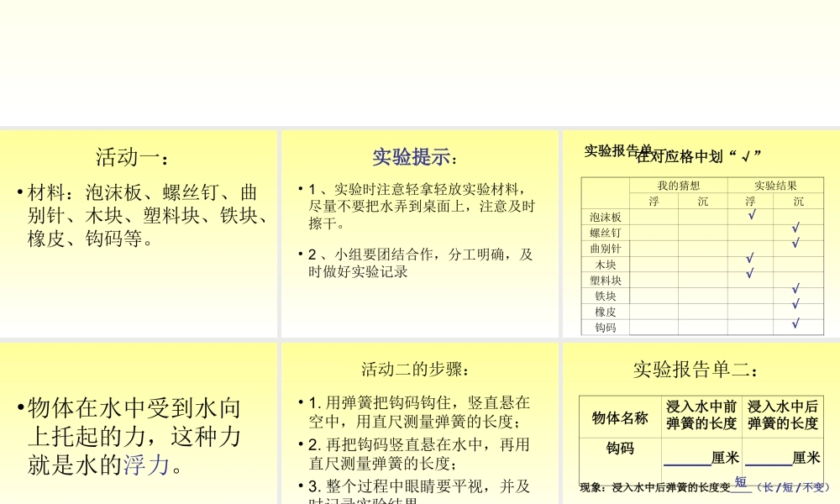840x504 pixels.
Task: Click the checkmark in 泡沫板 浮 result cell
Action: pos(752,215)
